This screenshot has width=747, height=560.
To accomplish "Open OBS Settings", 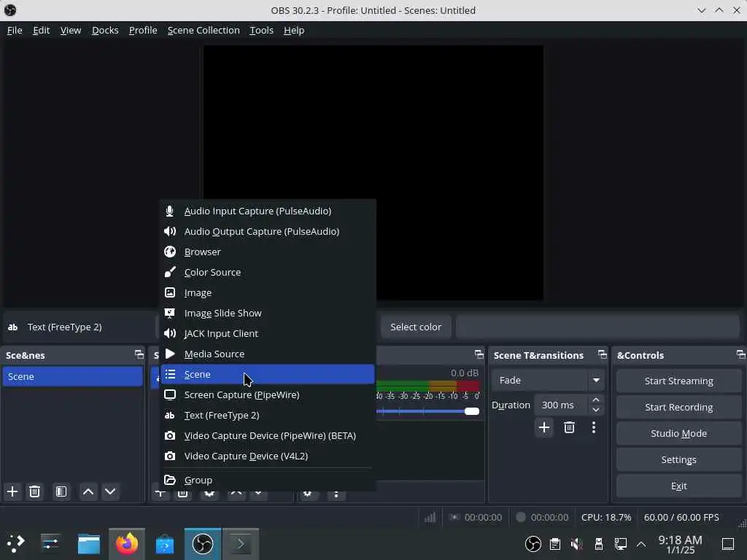I will point(679,459).
